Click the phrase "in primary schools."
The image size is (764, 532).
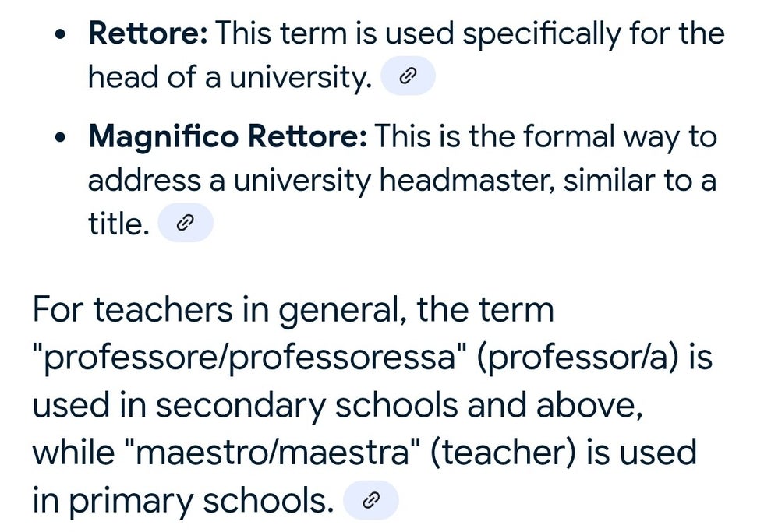(182, 501)
